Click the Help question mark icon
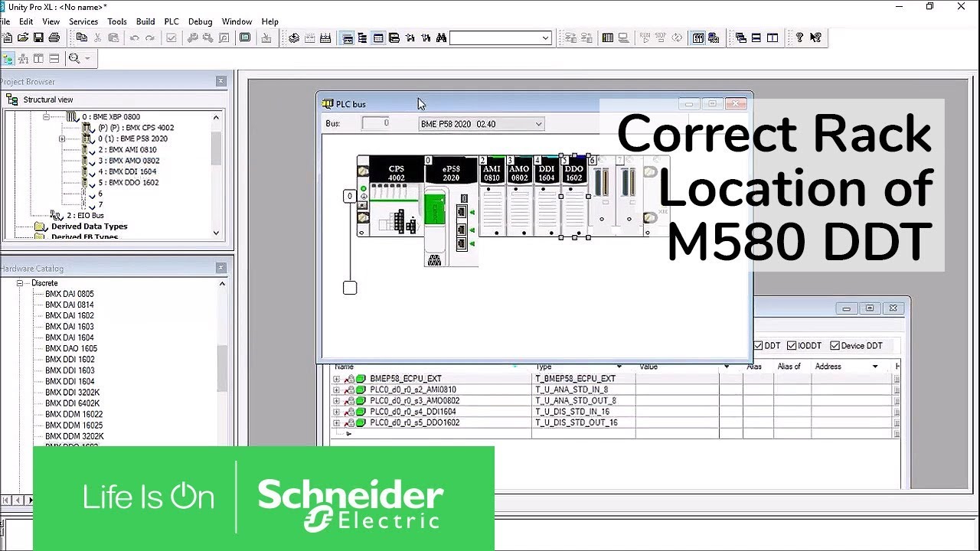The width and height of the screenshot is (980, 551). [799, 37]
